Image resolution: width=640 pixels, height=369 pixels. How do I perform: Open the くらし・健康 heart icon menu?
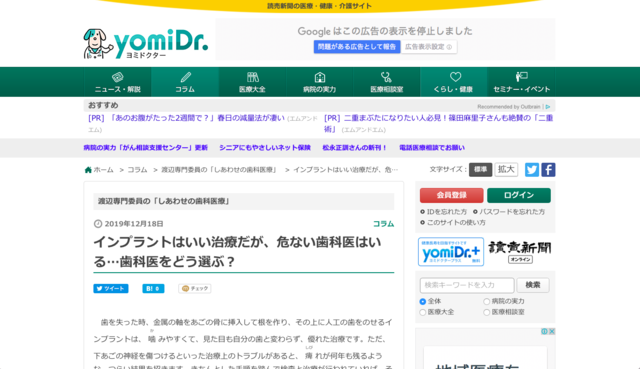[453, 82]
